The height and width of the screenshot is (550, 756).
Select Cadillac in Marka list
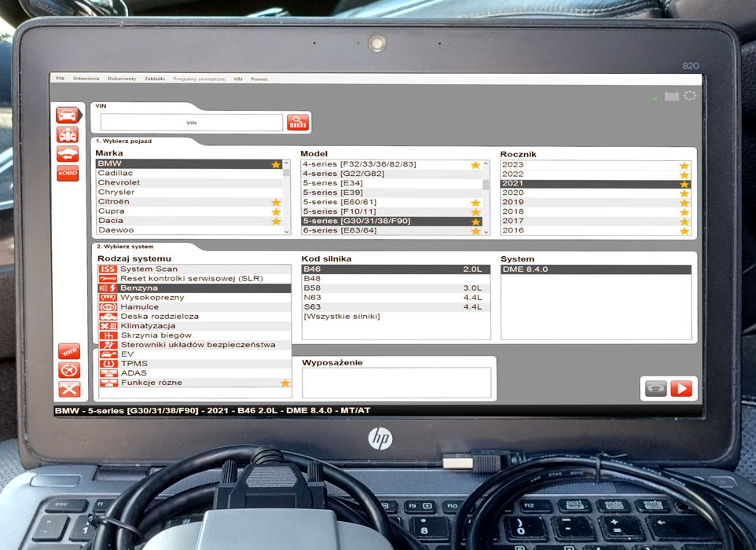189,173
